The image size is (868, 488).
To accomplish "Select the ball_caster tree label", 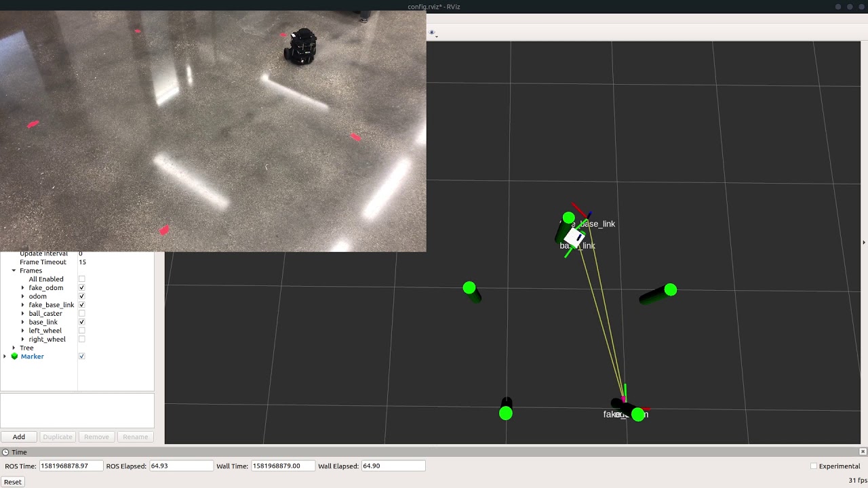I will coord(45,314).
